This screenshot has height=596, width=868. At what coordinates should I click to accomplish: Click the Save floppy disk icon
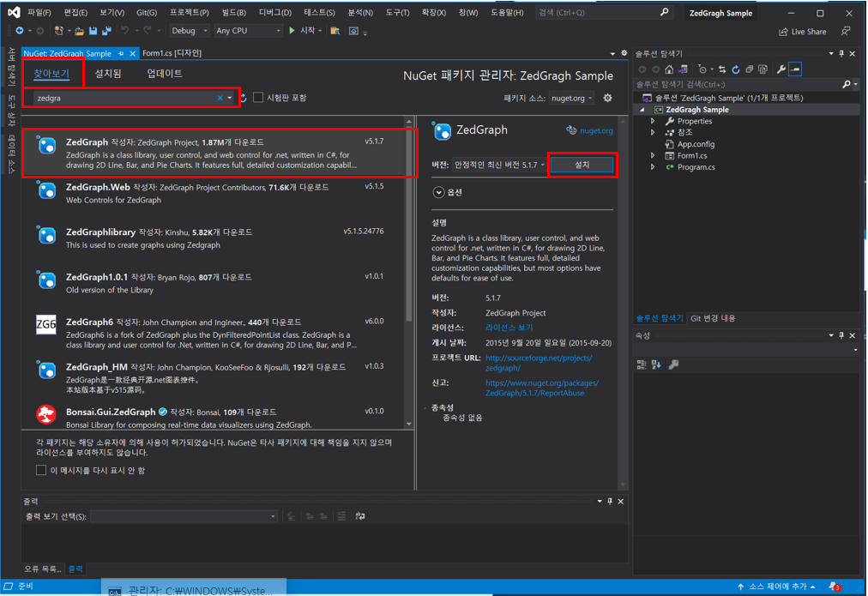[93, 31]
